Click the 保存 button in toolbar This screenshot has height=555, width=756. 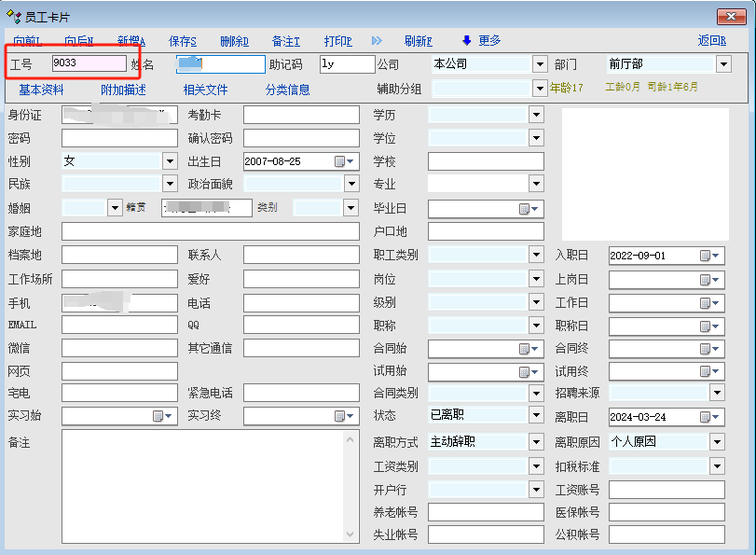(x=182, y=41)
